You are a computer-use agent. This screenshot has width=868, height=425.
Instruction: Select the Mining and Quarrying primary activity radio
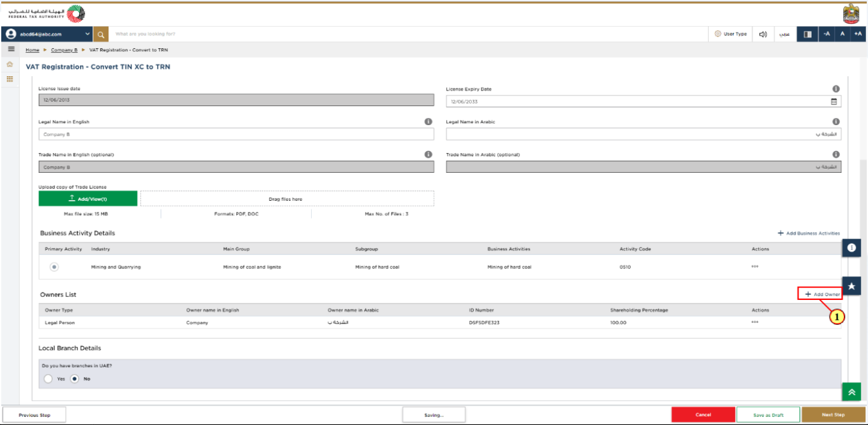(55, 267)
